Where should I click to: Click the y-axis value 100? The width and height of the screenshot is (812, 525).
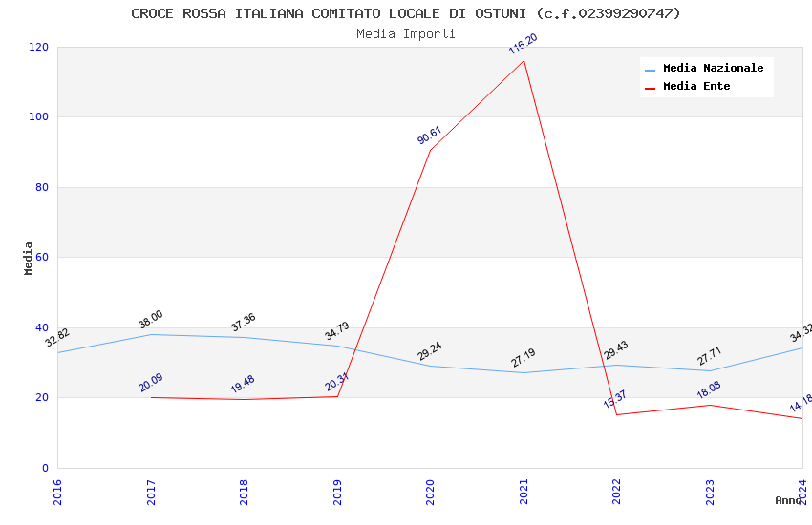coord(39,116)
